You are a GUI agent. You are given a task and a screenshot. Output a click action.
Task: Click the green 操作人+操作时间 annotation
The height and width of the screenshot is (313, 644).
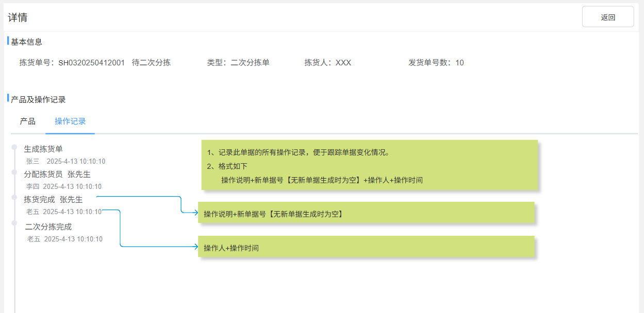click(366, 248)
